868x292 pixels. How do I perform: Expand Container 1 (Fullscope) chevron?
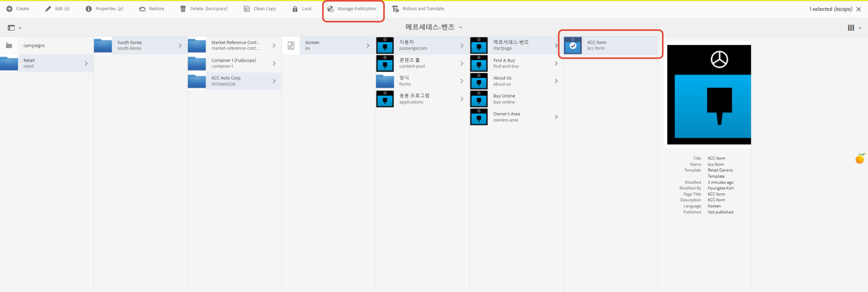(274, 63)
